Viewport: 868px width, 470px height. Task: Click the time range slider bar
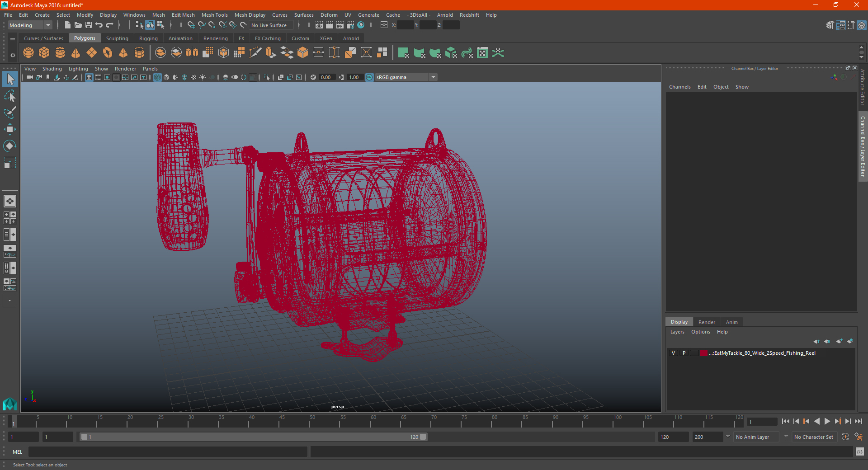click(x=253, y=437)
